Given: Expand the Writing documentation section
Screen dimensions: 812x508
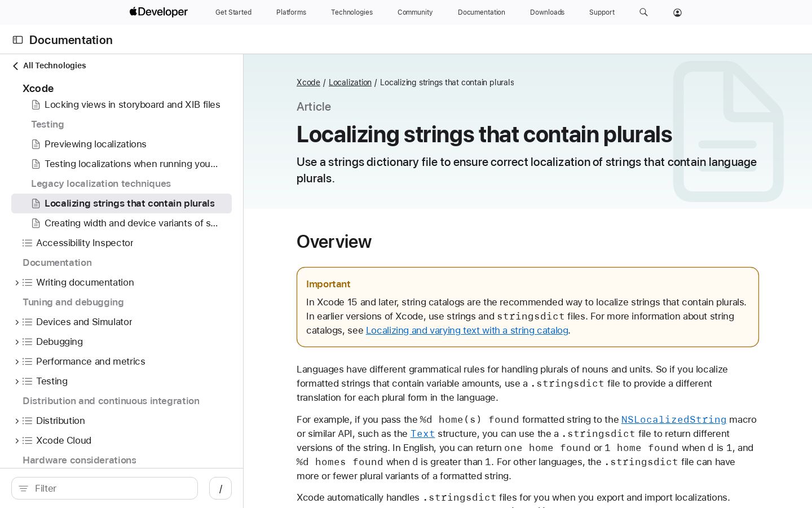Looking at the screenshot, I should pyautogui.click(x=16, y=283).
